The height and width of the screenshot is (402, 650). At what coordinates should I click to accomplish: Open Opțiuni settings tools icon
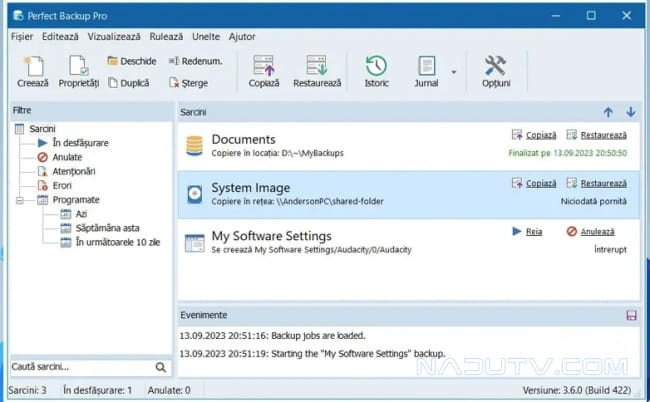coord(496,71)
